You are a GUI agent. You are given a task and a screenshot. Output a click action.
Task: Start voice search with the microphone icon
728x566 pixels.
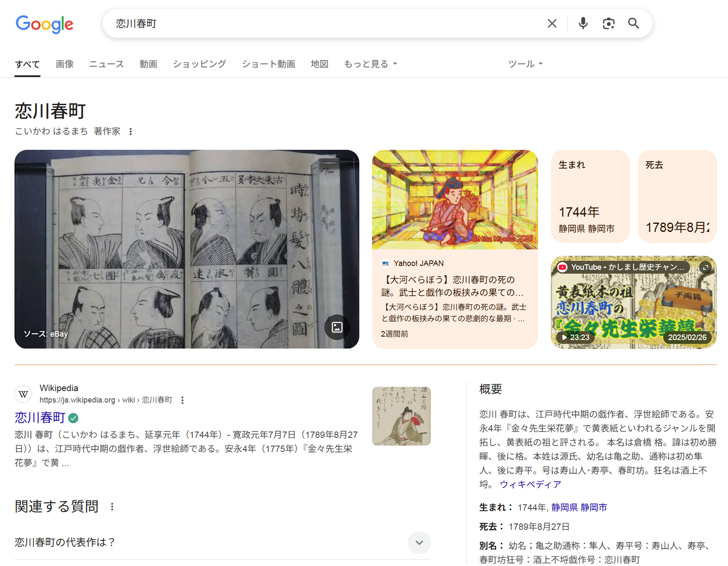pyautogui.click(x=583, y=23)
